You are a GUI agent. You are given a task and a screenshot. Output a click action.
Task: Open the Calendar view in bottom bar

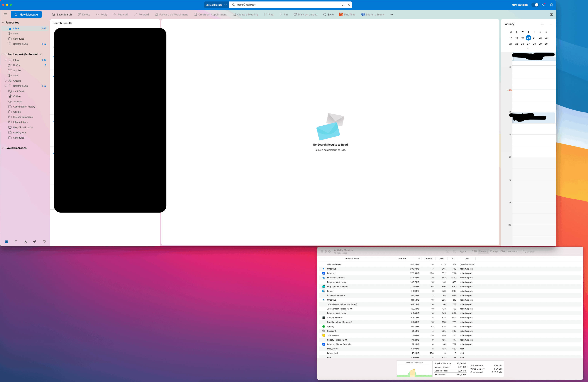(16, 242)
